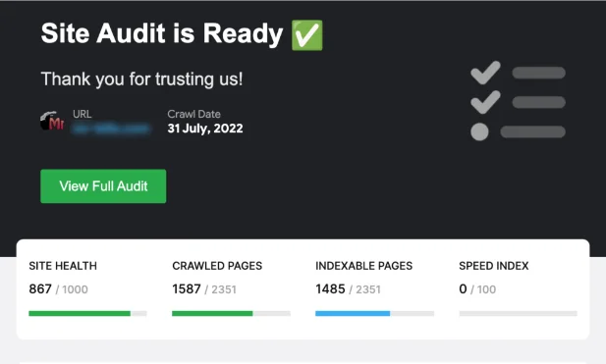
Task: Click the gray circle bullet in checklist illustration
Action: tap(479, 131)
